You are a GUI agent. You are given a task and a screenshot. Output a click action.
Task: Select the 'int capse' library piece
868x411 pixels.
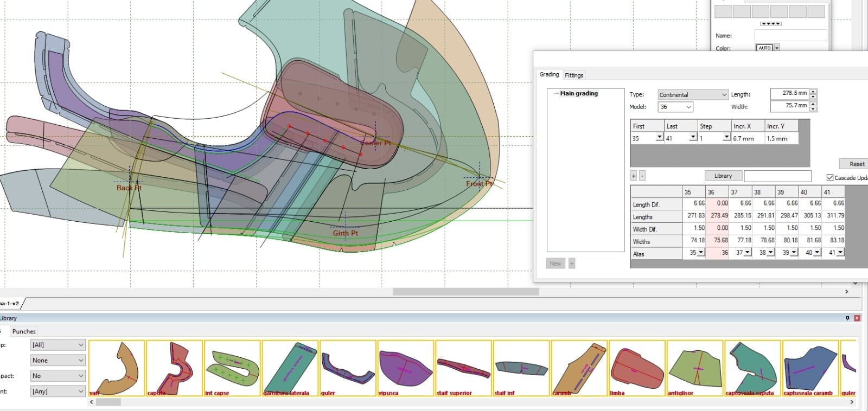232,368
